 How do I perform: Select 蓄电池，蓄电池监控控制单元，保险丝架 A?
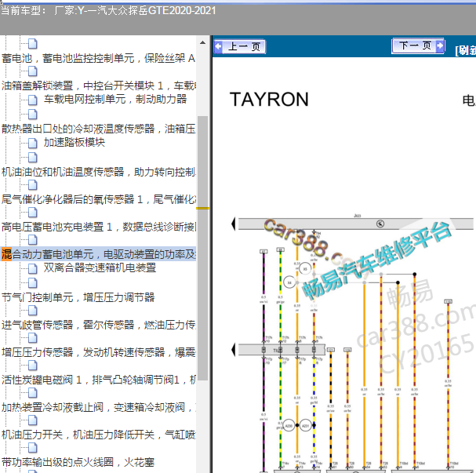(x=98, y=58)
